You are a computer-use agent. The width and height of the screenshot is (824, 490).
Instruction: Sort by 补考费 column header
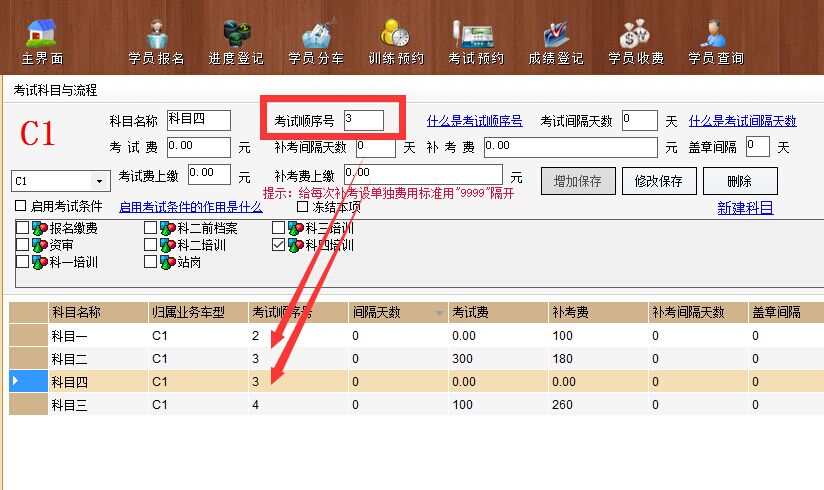pyautogui.click(x=598, y=312)
